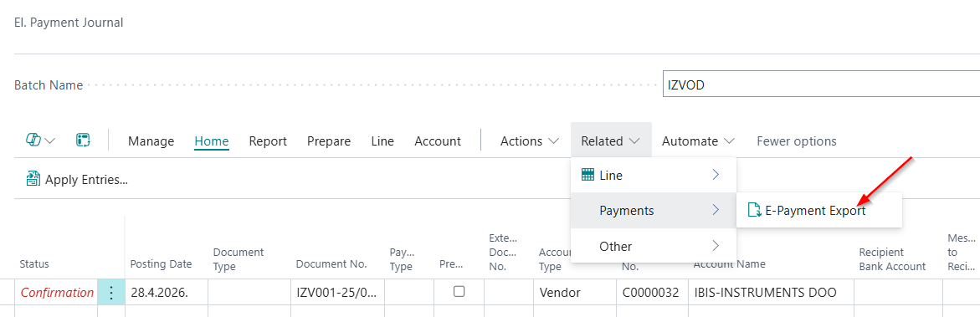This screenshot has width=980, height=317.
Task: Open the Prepare tab
Action: point(329,141)
